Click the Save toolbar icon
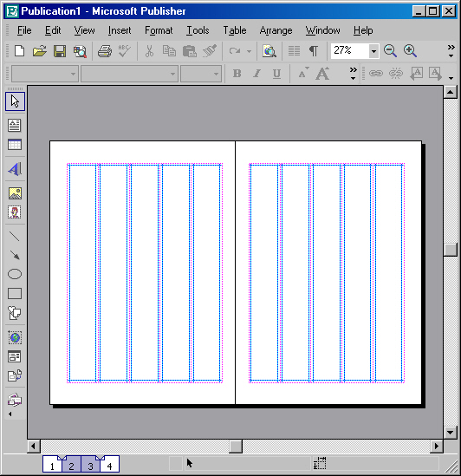The image size is (461, 476). pyautogui.click(x=60, y=51)
